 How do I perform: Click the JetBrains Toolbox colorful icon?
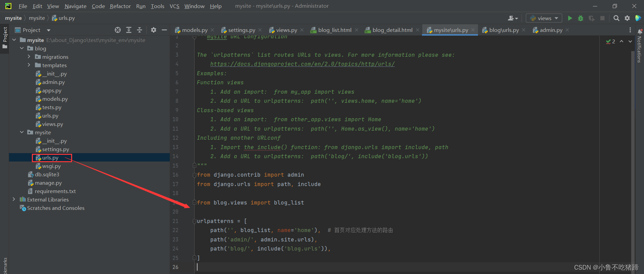(638, 18)
